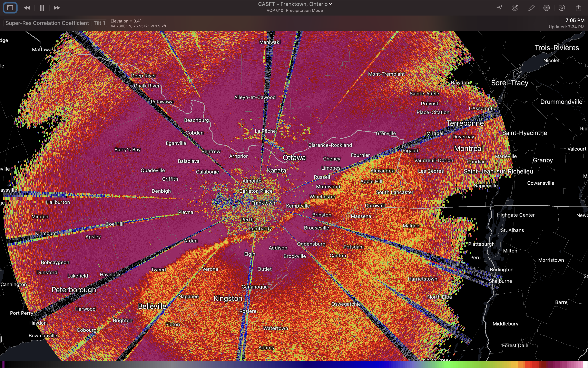Image resolution: width=588 pixels, height=368 pixels.
Task: Click the Elevation = 0.4° readout
Action: click(x=126, y=21)
